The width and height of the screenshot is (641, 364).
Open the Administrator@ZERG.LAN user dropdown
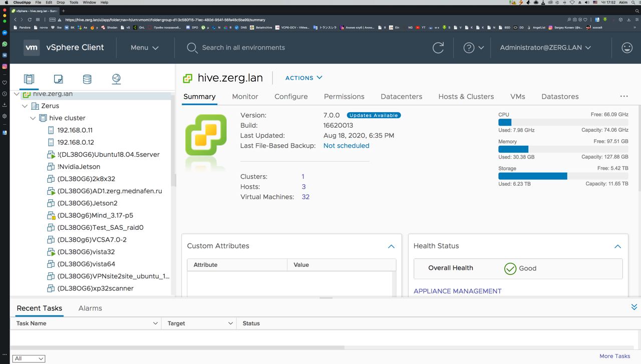(545, 48)
